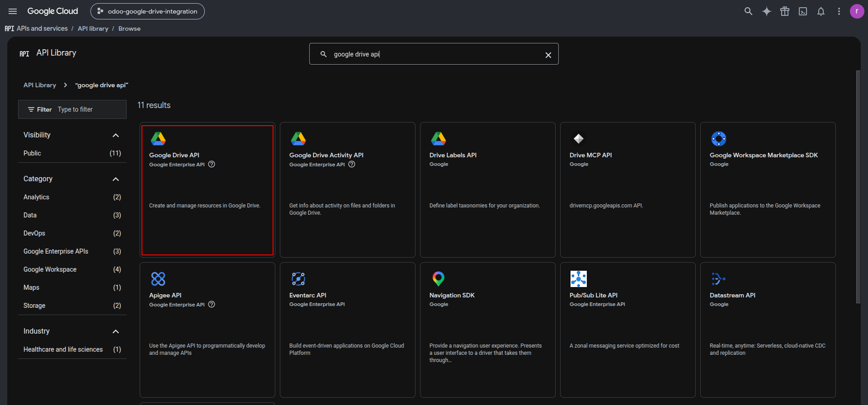This screenshot has width=868, height=405.
Task: Click the search box magnifier icon
Action: point(323,54)
